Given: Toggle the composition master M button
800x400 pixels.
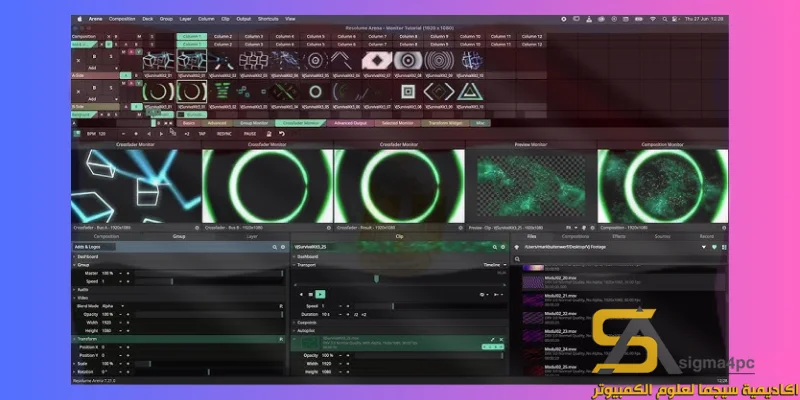Looking at the screenshot, I should 139,37.
